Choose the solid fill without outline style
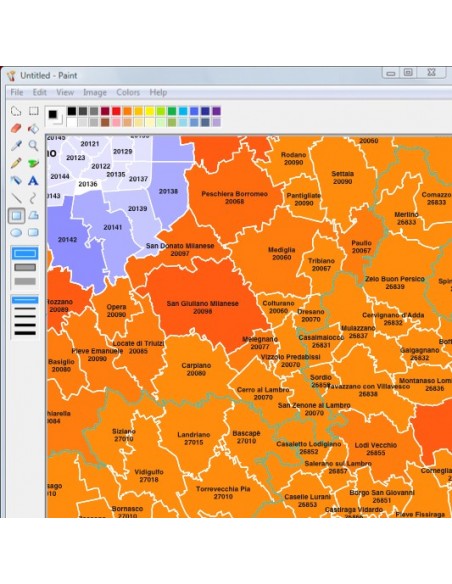The height and width of the screenshot is (584, 452). pyautogui.click(x=25, y=281)
